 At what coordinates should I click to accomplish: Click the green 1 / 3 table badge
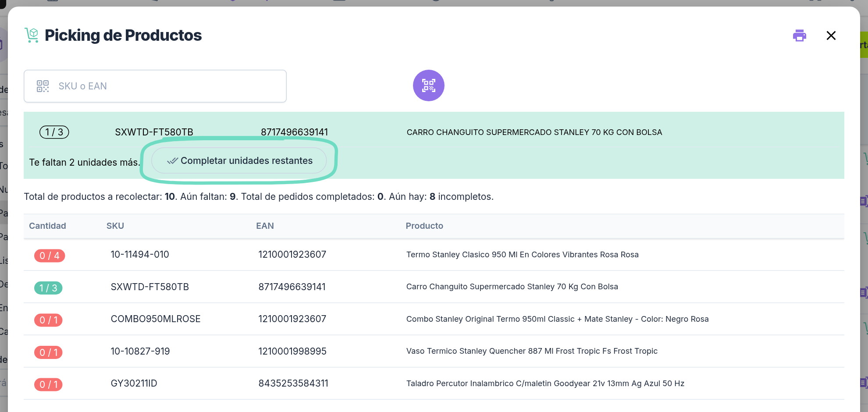(x=48, y=288)
